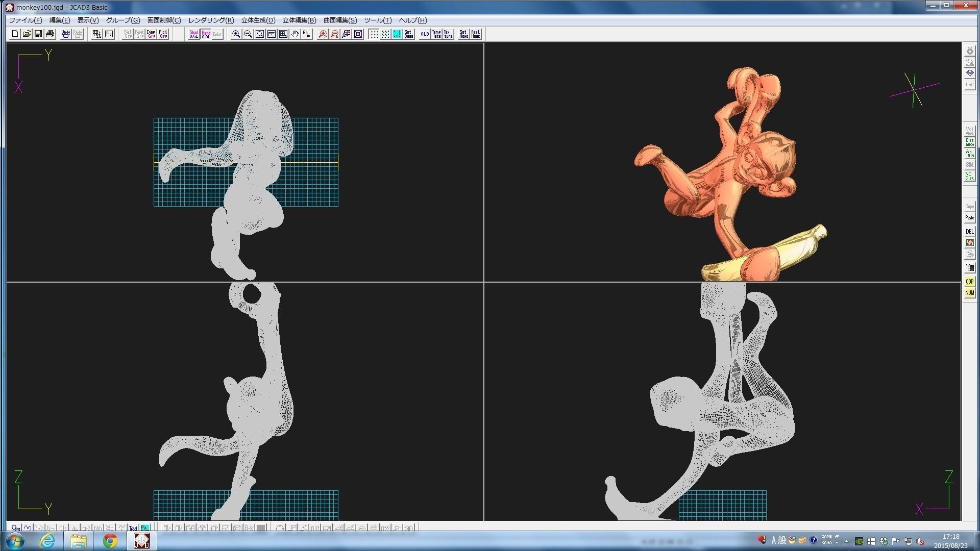Click the Rest. Home toolbar button
980x551 pixels.
475,34
